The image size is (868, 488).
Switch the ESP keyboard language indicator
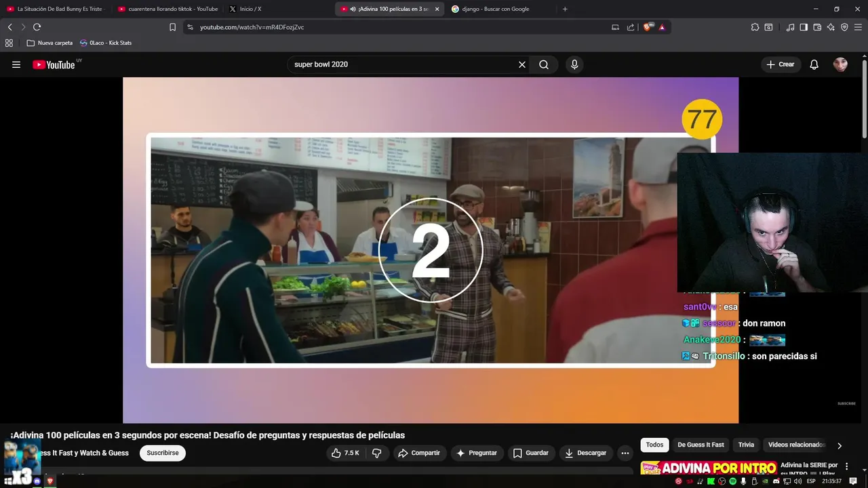click(x=811, y=481)
